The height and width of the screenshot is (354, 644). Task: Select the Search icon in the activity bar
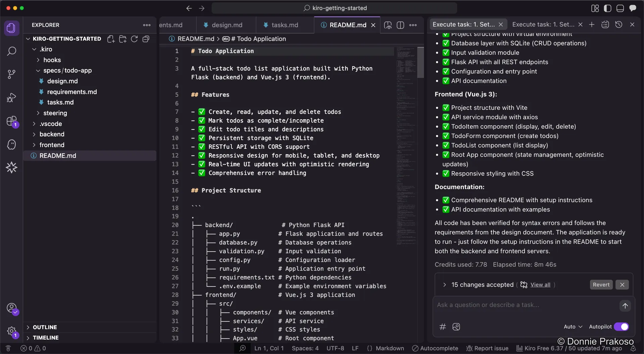click(x=11, y=51)
